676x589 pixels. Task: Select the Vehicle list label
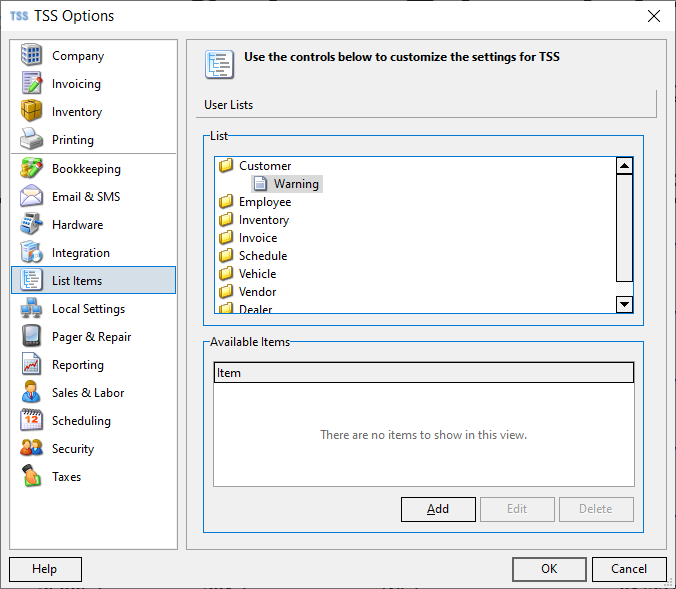click(257, 274)
